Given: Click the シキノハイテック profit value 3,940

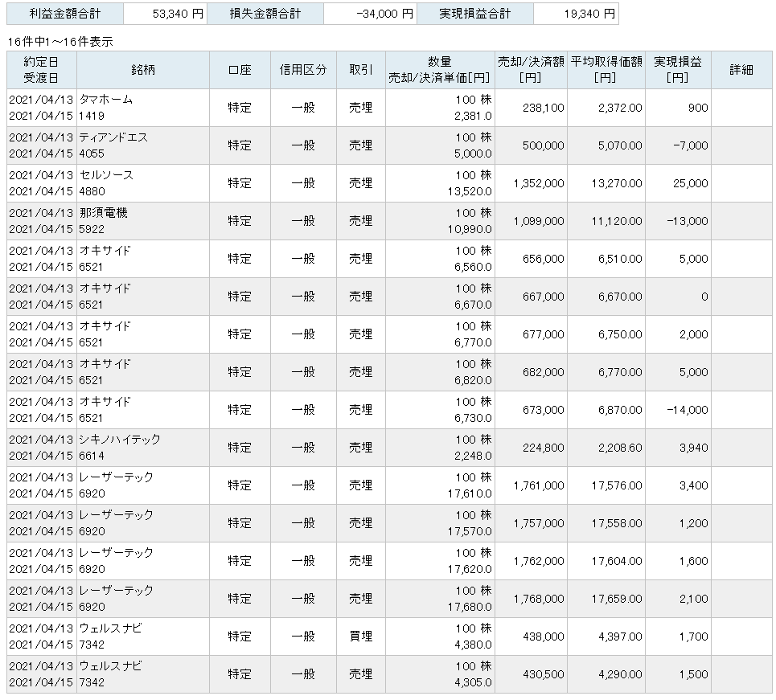Looking at the screenshot, I should [693, 448].
